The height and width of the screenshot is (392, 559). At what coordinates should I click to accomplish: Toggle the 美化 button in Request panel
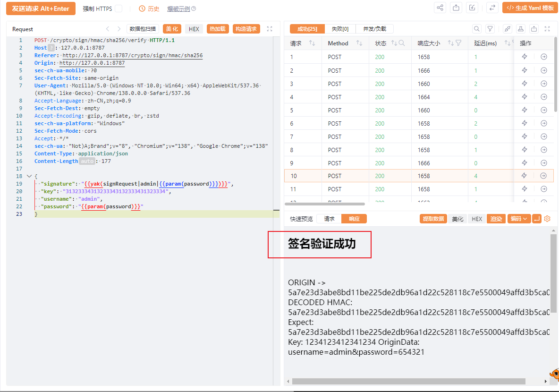(172, 29)
